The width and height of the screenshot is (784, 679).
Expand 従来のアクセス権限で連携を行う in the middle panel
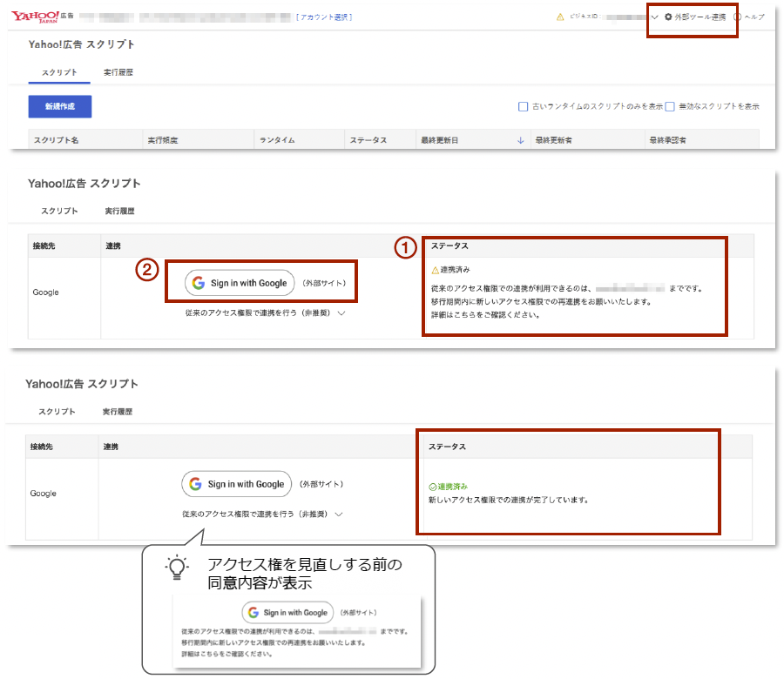341,313
